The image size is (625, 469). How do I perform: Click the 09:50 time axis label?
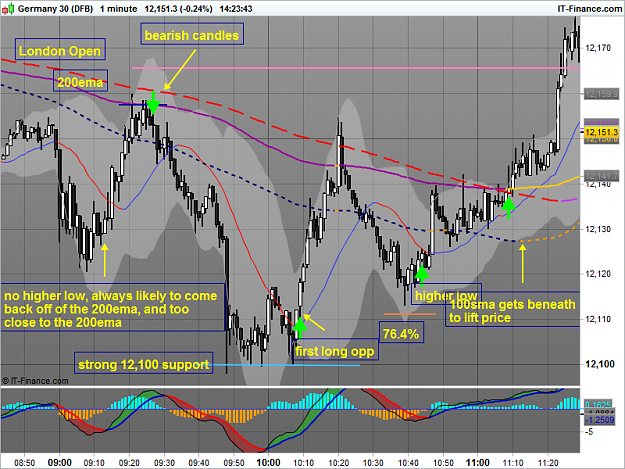(x=234, y=463)
